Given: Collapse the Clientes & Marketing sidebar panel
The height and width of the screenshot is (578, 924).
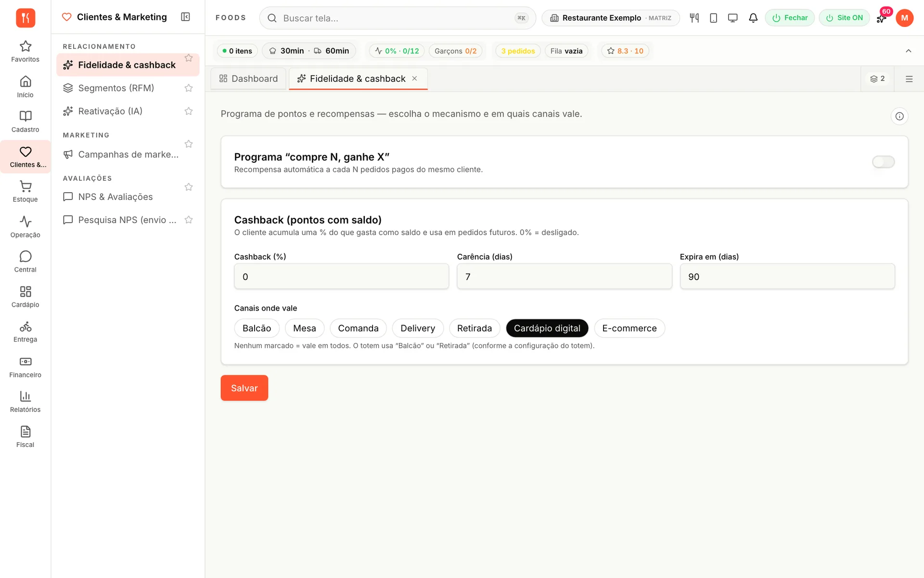Looking at the screenshot, I should pos(185,17).
